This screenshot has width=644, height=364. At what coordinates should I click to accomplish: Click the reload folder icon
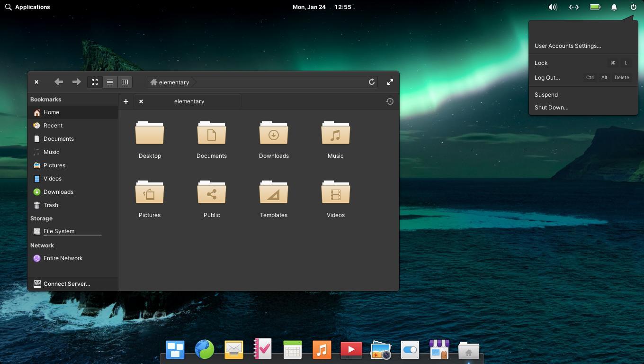tap(372, 82)
